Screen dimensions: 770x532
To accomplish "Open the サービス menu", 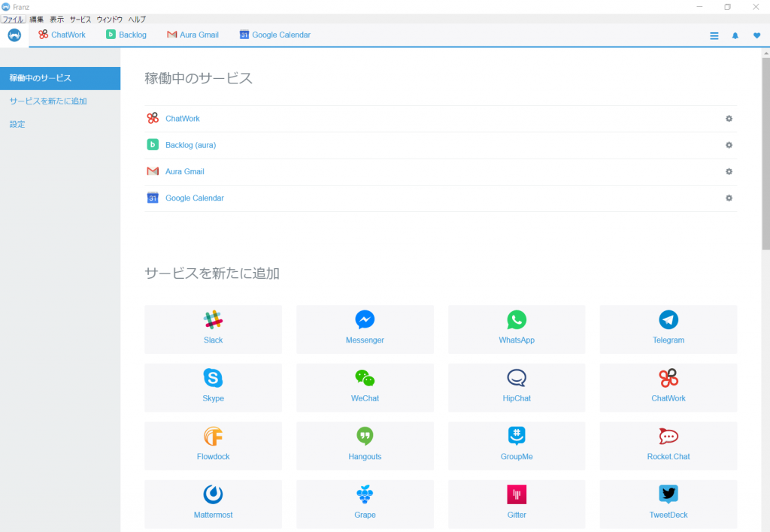I will click(80, 19).
